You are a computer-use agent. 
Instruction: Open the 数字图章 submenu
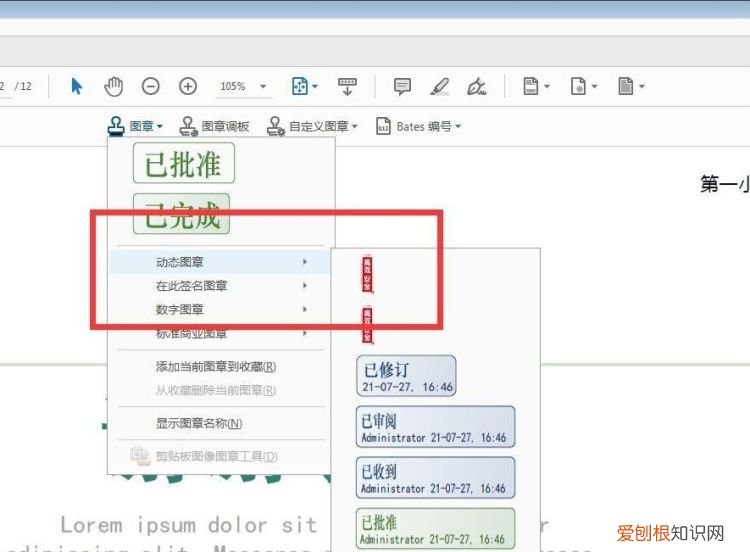[x=220, y=309]
